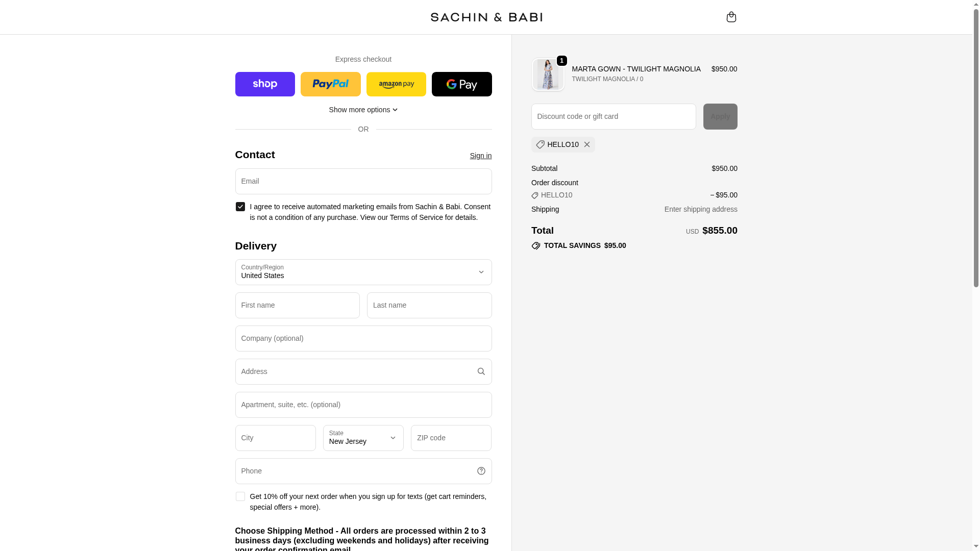Pay with Shop Pay express button
The width and height of the screenshot is (980, 551).
coord(265,84)
